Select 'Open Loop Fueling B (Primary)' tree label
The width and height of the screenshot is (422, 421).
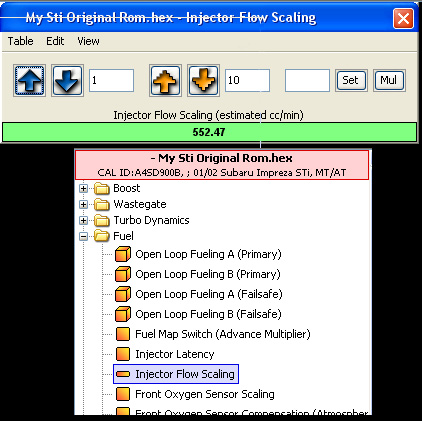208,274
